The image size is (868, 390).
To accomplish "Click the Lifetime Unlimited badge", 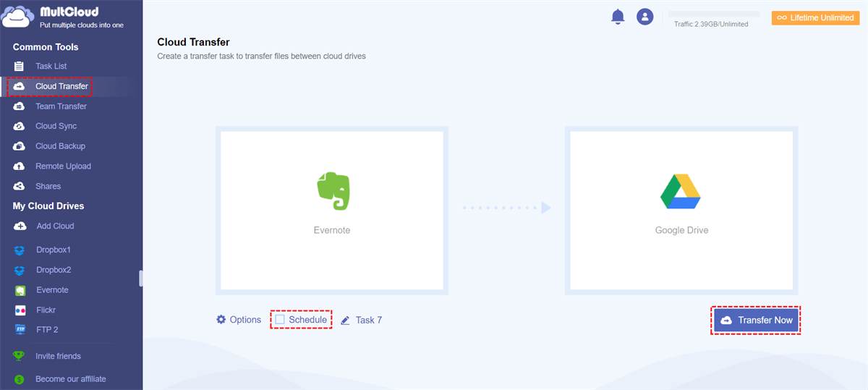I will click(815, 17).
